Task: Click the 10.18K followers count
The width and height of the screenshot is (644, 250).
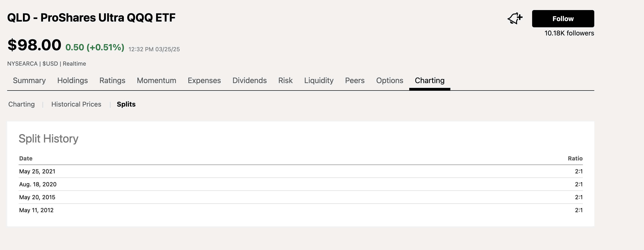Action: (569, 33)
